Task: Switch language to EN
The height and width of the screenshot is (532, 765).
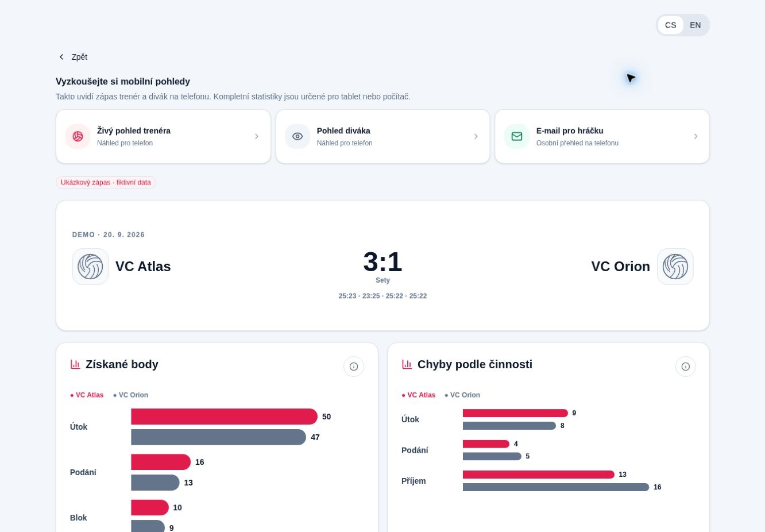Action: point(696,25)
